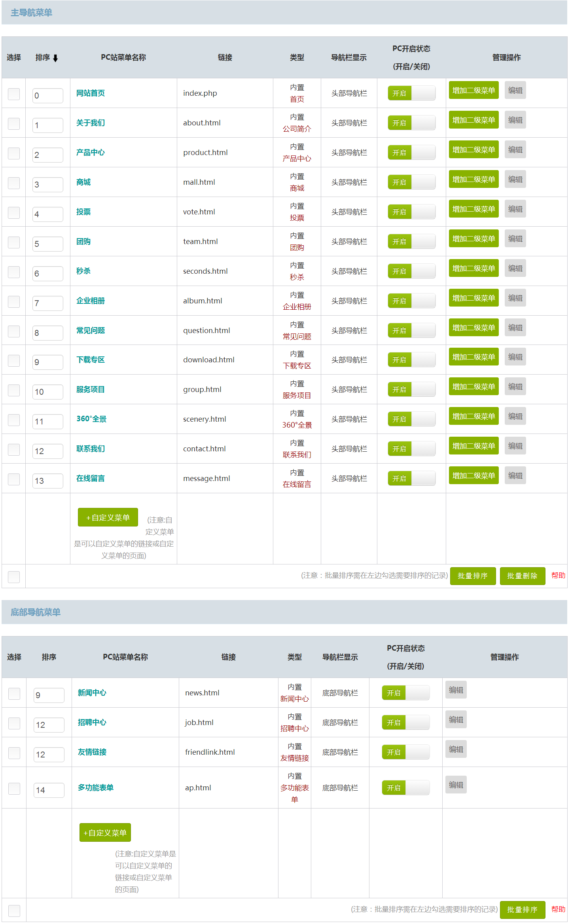Add custom menu in bottom navigation section
This screenshot has height=924, width=570.
coord(105,833)
